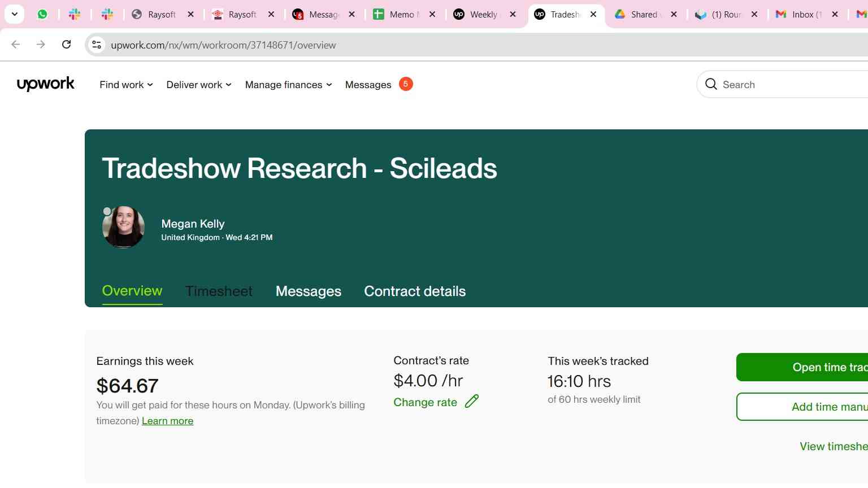868x488 pixels.
Task: Click the search magnifier icon
Action: (711, 84)
